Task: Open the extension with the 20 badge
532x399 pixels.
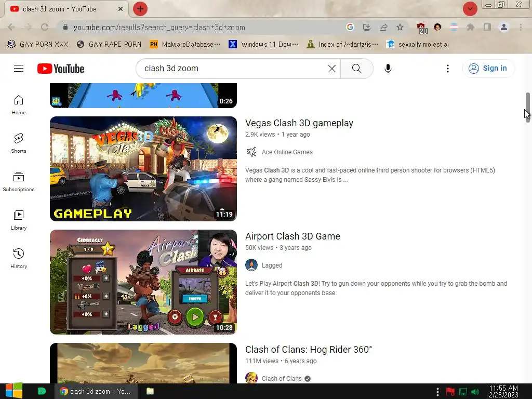Action: pos(421,28)
